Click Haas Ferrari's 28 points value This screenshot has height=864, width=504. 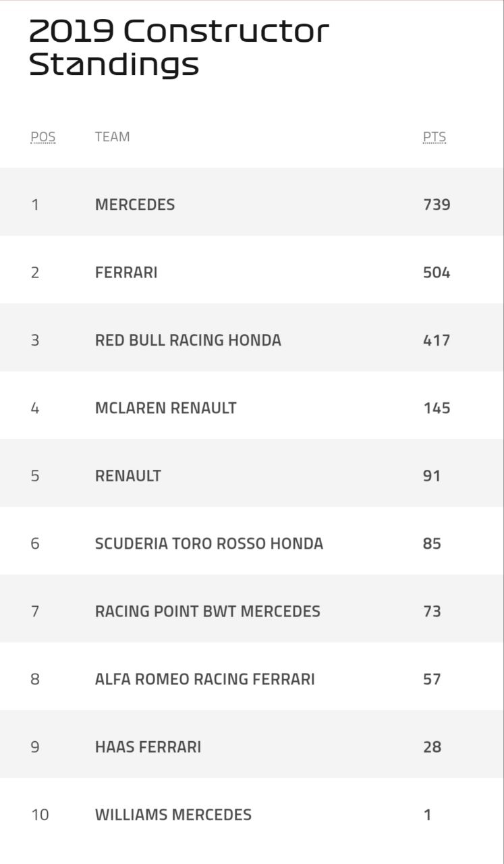click(432, 747)
